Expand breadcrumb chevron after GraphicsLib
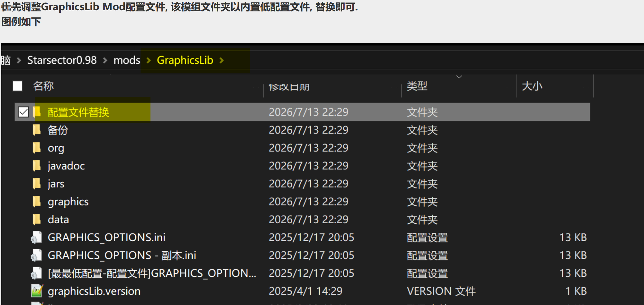The height and width of the screenshot is (305, 644). tap(222, 60)
